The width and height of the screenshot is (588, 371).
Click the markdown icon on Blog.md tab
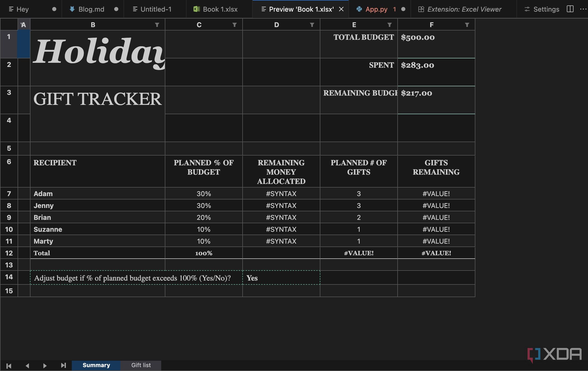coord(72,9)
